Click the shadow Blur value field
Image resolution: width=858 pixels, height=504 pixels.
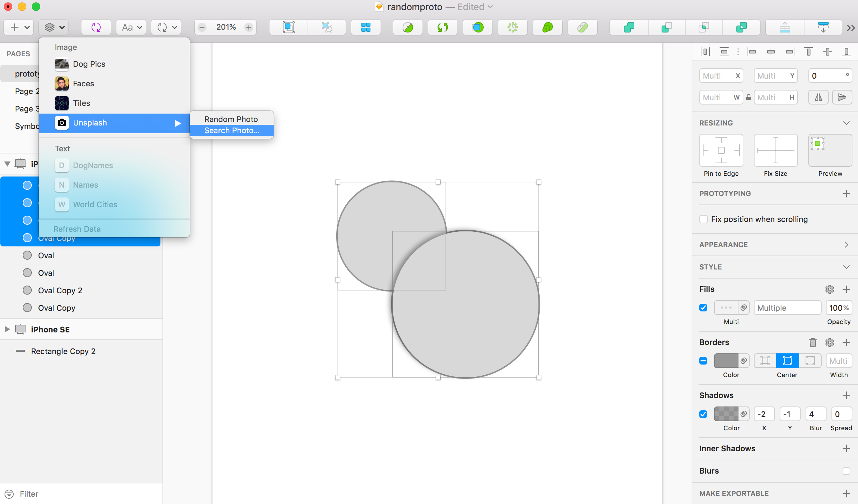815,414
